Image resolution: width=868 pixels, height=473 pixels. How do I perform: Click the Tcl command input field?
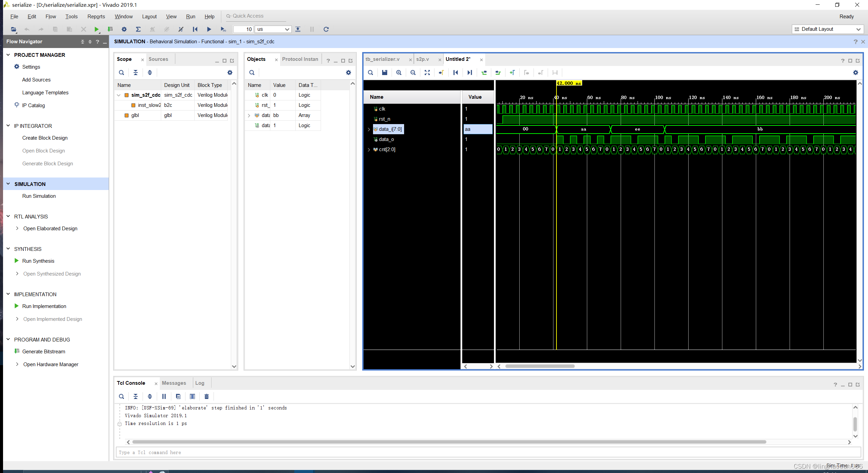click(237, 452)
